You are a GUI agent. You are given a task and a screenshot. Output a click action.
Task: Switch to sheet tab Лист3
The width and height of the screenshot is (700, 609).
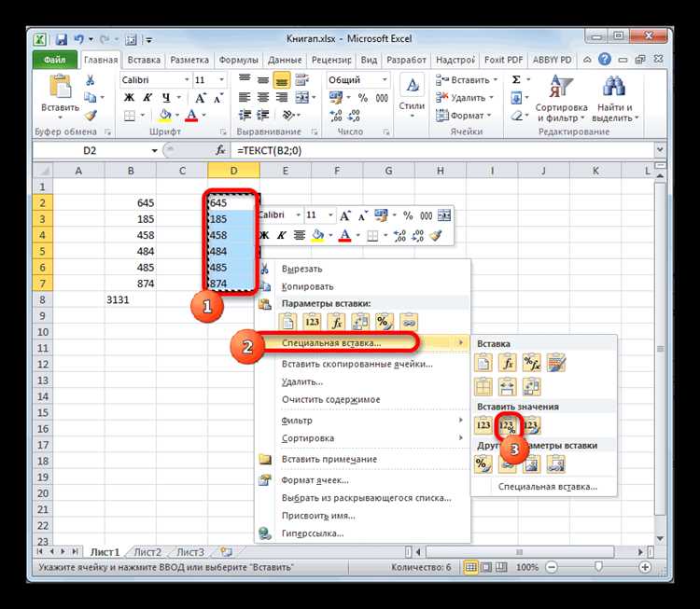pyautogui.click(x=190, y=552)
